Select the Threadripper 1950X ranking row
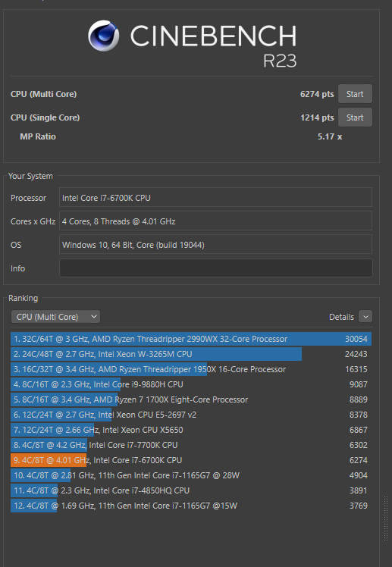This screenshot has width=392, height=567. coord(191,369)
